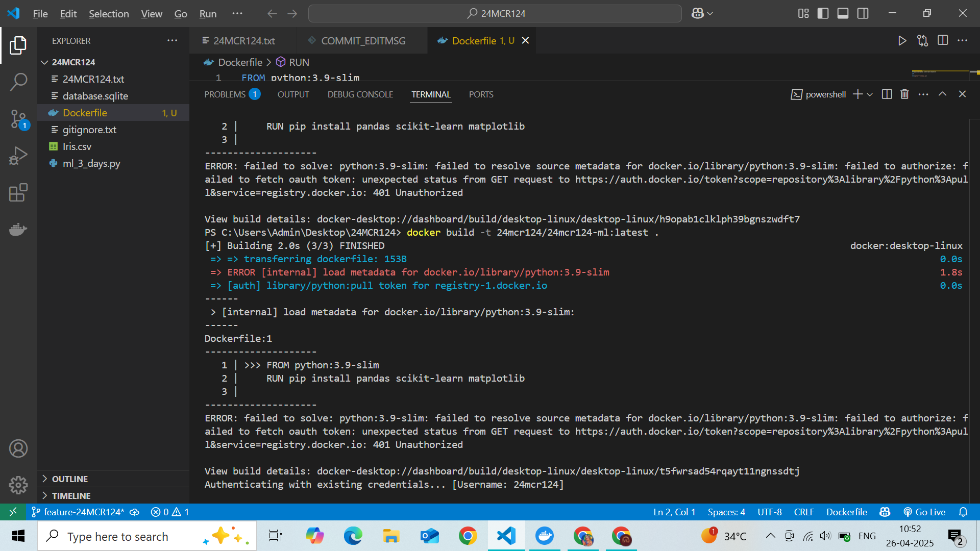The height and width of the screenshot is (551, 980).
Task: Close the terminal panel
Action: click(x=962, y=94)
